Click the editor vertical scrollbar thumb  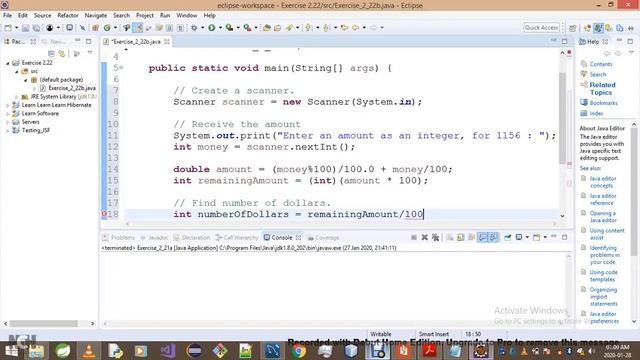click(562, 118)
